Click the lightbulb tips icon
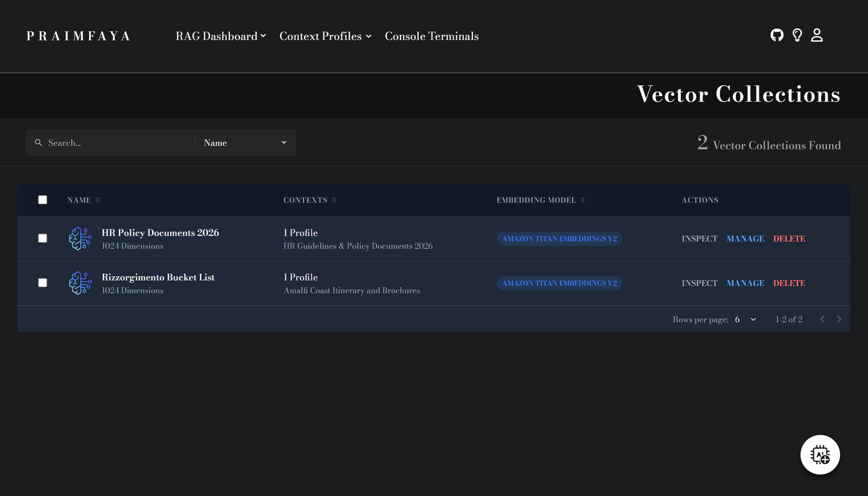Screen dimensions: 868x496 pos(797,35)
